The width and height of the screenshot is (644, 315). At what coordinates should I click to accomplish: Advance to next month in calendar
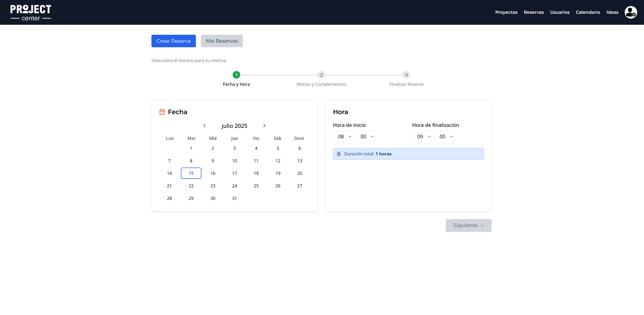coord(264,126)
